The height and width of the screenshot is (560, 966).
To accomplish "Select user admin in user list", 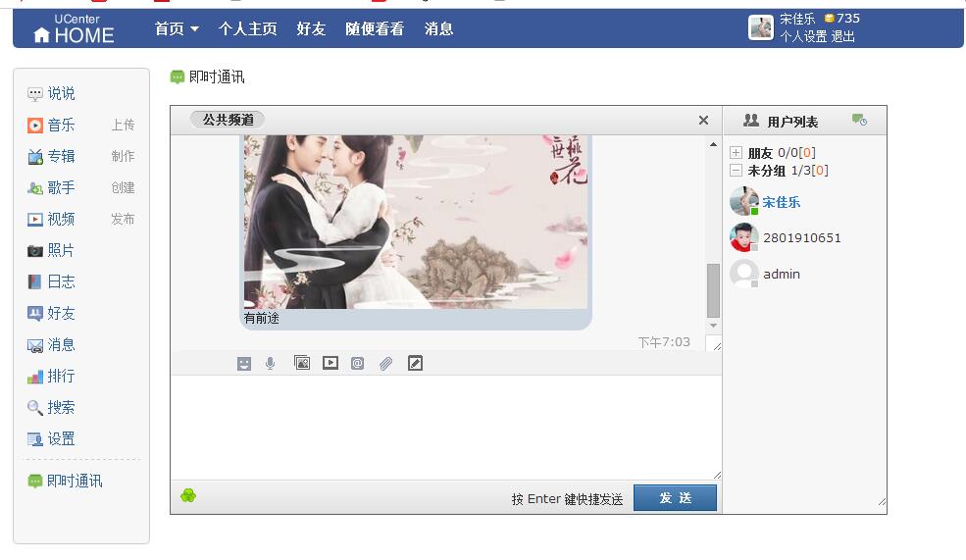I will tap(782, 275).
